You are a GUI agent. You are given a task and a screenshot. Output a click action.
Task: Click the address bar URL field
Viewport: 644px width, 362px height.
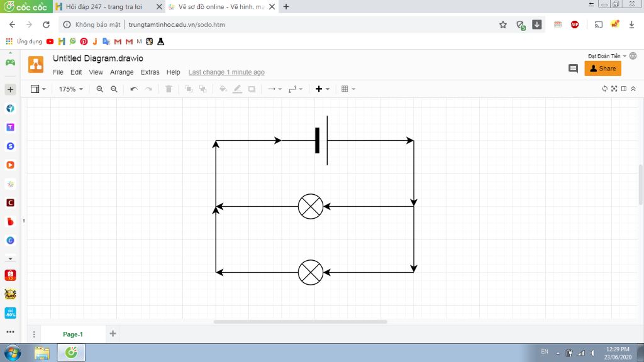pos(279,25)
